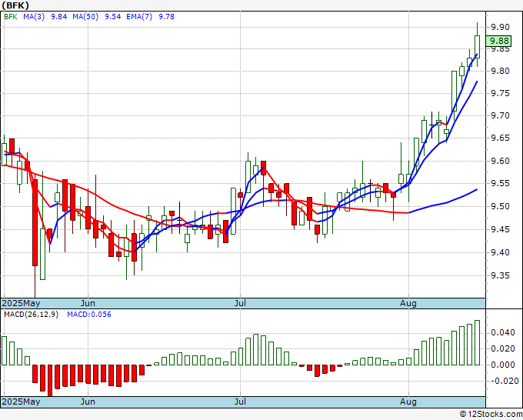Click the MACD:0.056 value label
This screenshot has width=523, height=420.
pyautogui.click(x=89, y=315)
